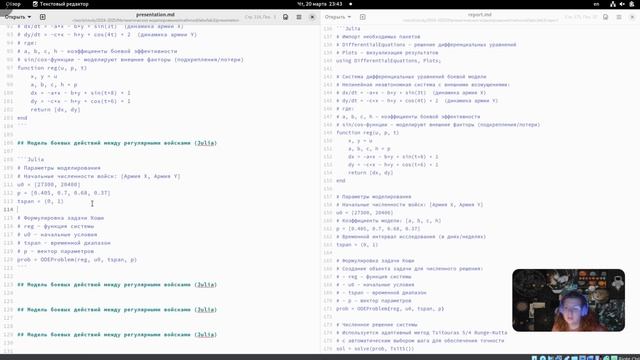The height and width of the screenshot is (360, 640).
Task: Click the '## Модель боевых действий' heading on line 126
Action: [117, 309]
